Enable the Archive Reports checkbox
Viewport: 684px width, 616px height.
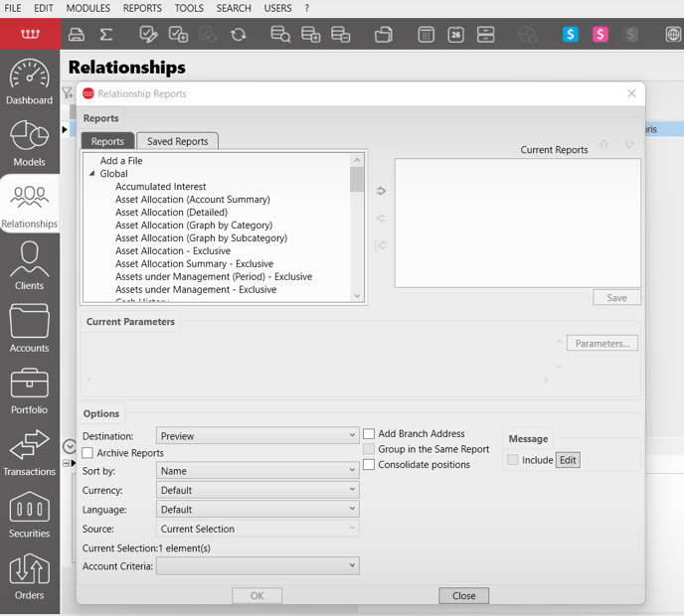(x=87, y=453)
